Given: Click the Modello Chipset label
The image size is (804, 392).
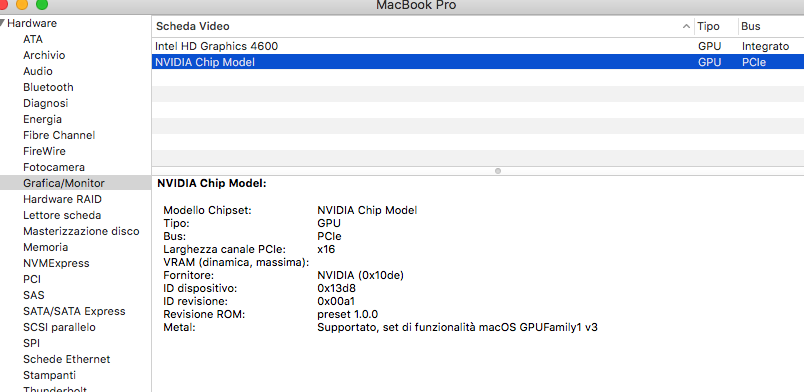Looking at the screenshot, I should pyautogui.click(x=207, y=210).
